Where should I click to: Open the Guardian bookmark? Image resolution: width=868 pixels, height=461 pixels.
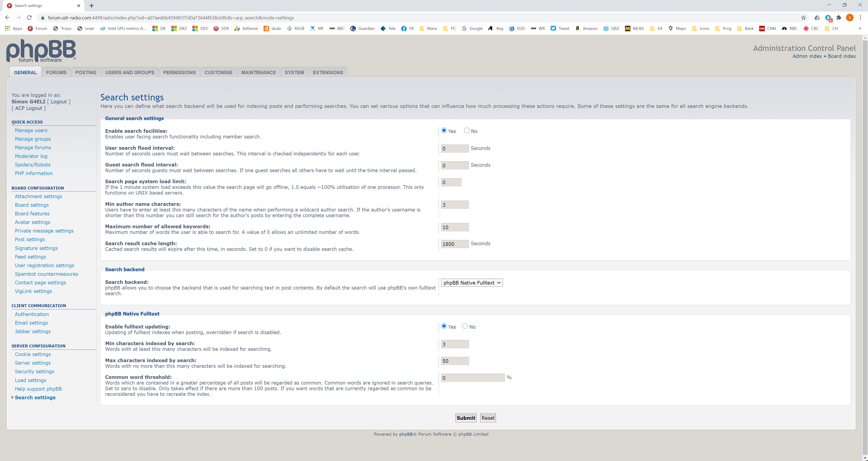click(x=362, y=29)
